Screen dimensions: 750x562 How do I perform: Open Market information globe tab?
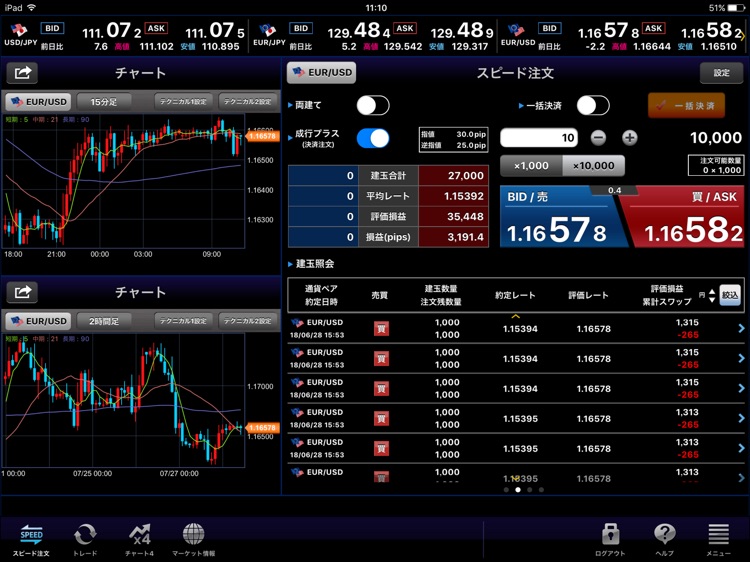[x=194, y=540]
